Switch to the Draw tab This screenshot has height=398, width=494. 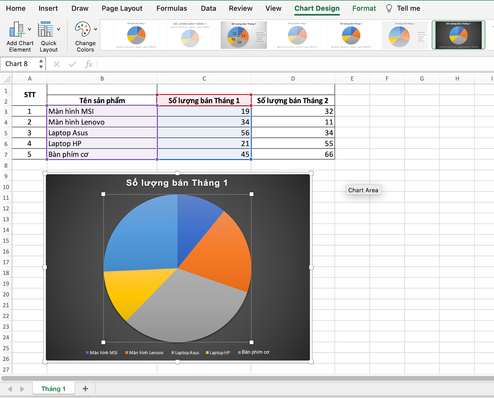[x=80, y=8]
